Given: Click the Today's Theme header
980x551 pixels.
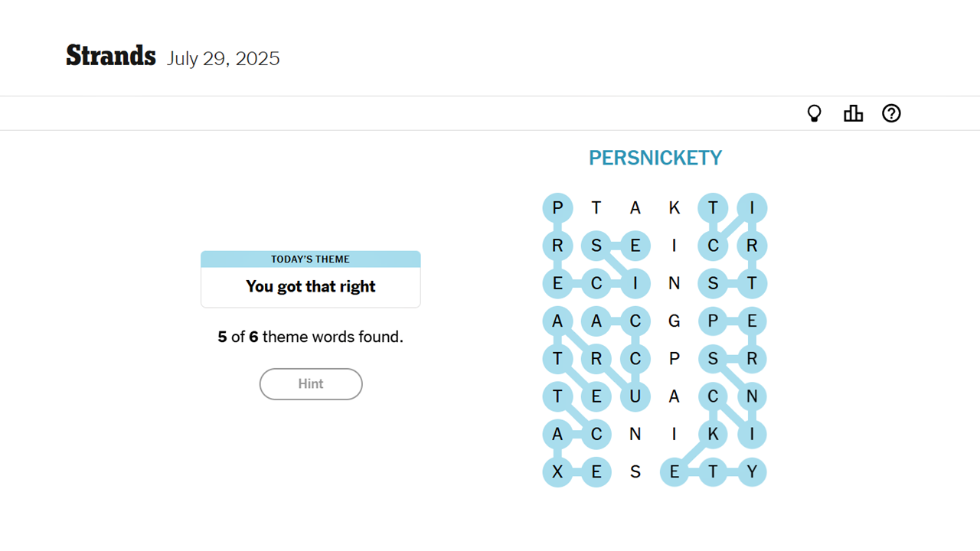Looking at the screenshot, I should (x=310, y=259).
